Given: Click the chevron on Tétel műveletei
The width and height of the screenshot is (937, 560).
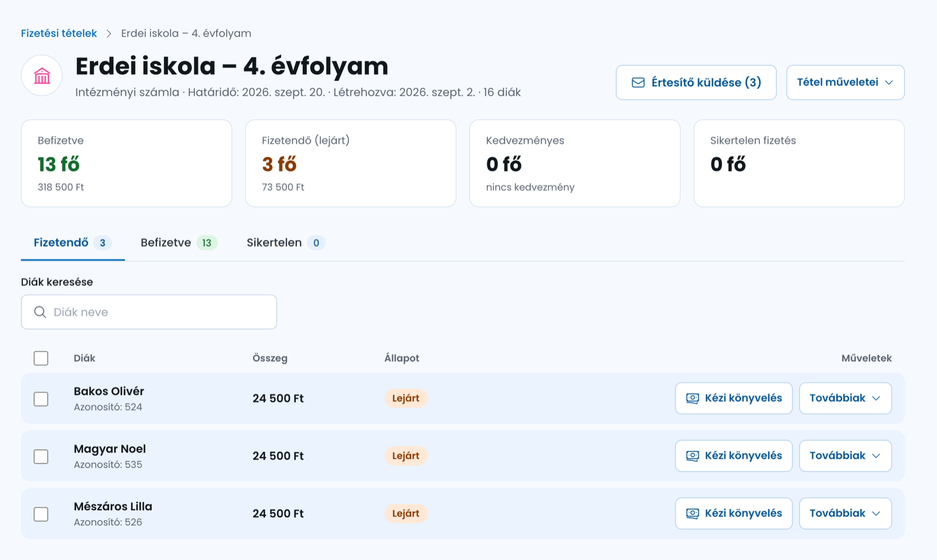Looking at the screenshot, I should (x=889, y=83).
